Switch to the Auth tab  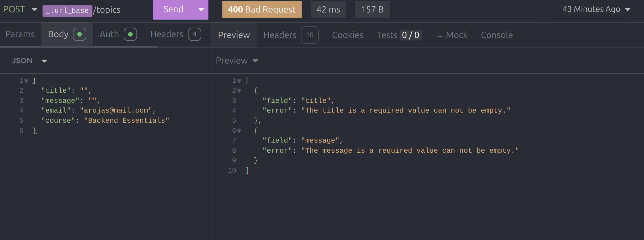click(118, 34)
